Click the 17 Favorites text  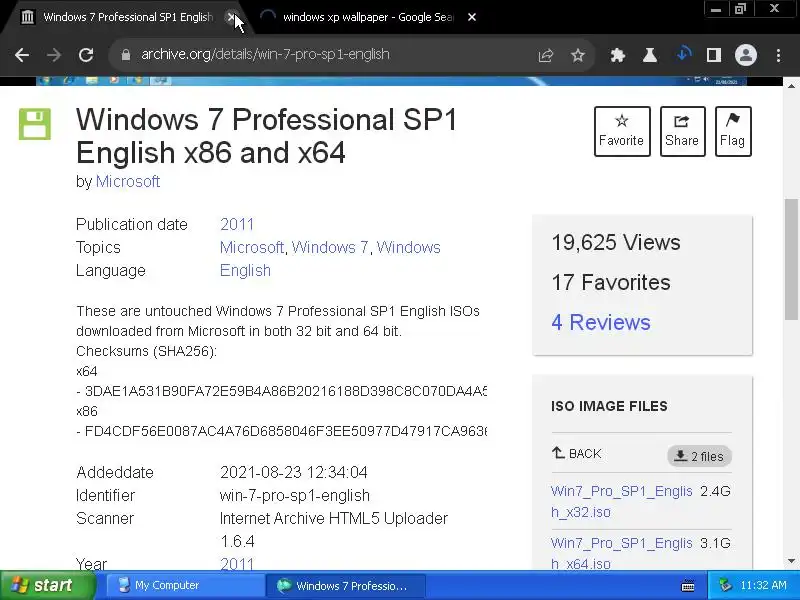611,282
